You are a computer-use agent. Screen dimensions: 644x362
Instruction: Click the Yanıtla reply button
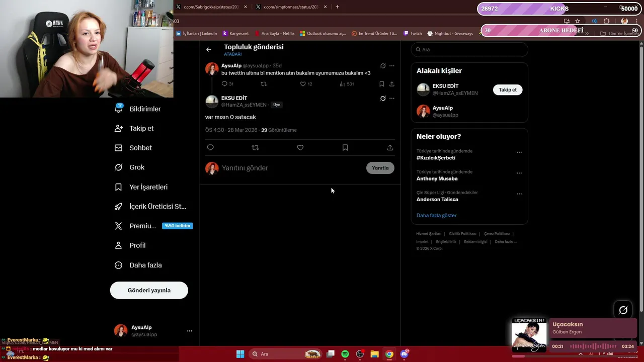(x=380, y=168)
